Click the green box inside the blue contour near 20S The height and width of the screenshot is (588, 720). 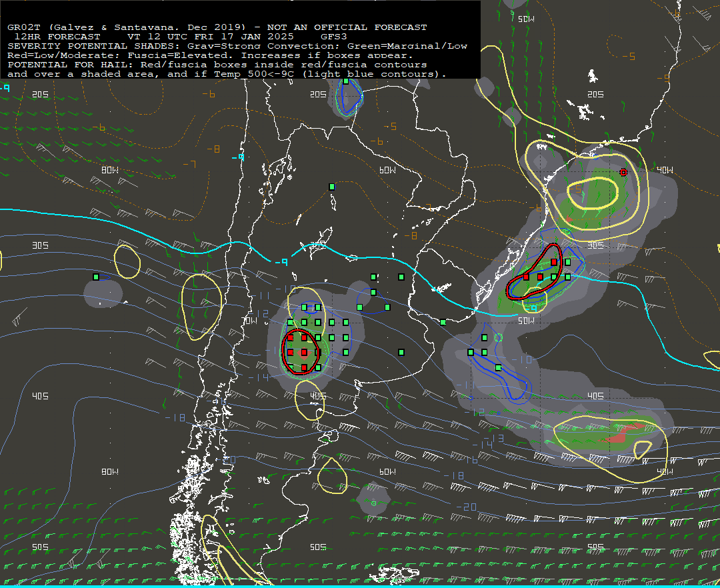coord(346,81)
